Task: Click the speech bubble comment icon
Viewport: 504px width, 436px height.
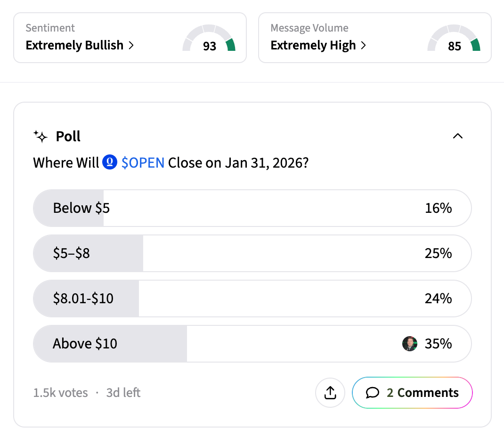Action: pos(373,393)
